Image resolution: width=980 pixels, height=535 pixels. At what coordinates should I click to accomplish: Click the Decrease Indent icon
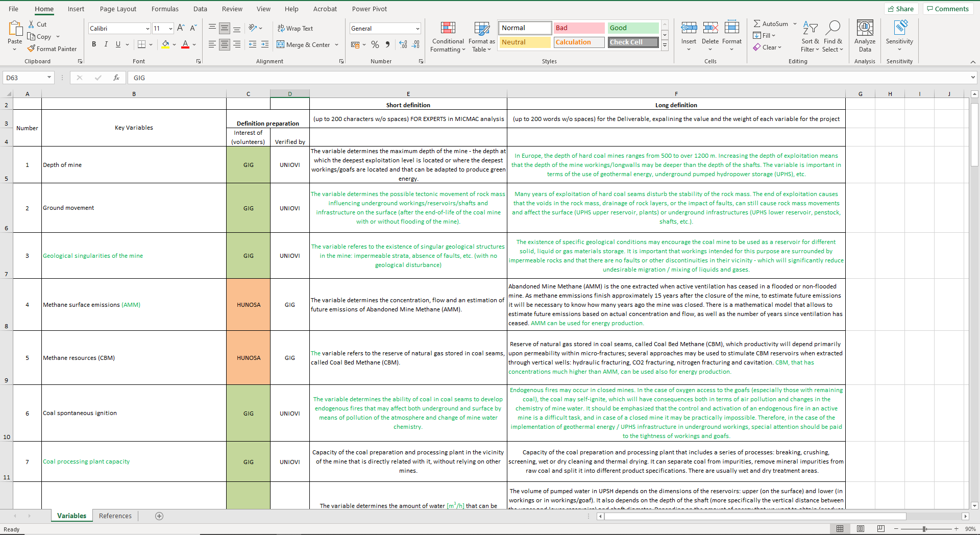coord(253,44)
